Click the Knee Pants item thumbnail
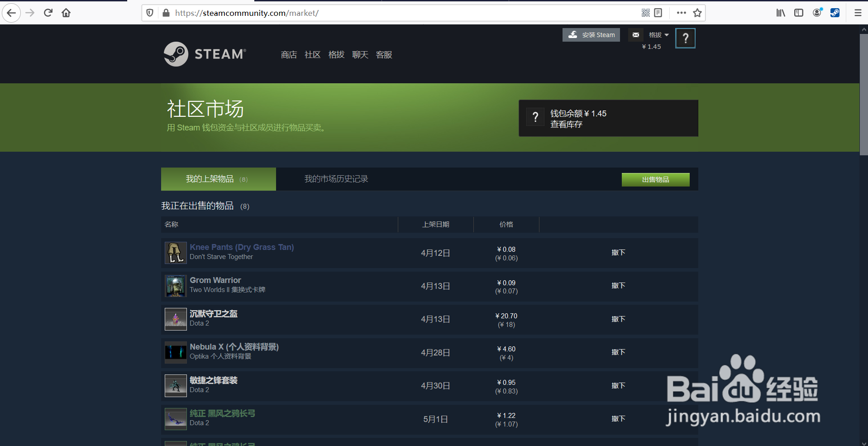This screenshot has height=446, width=868. [176, 253]
